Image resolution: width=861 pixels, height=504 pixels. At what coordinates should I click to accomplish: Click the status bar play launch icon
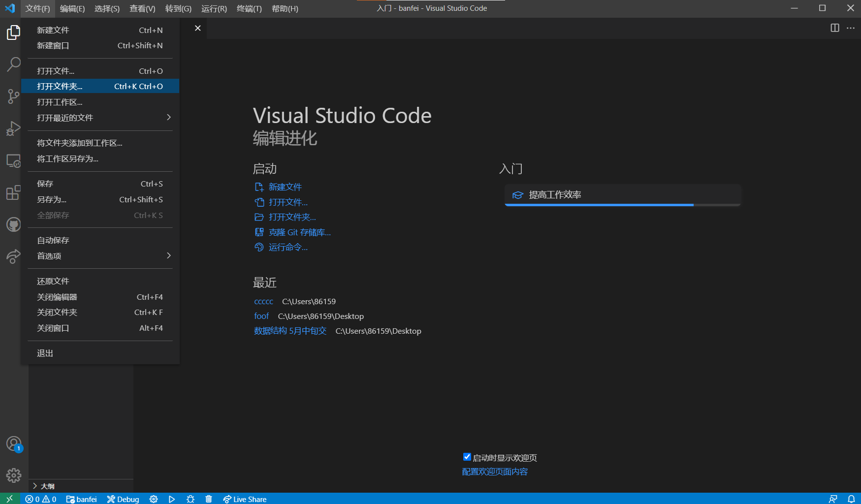172,499
